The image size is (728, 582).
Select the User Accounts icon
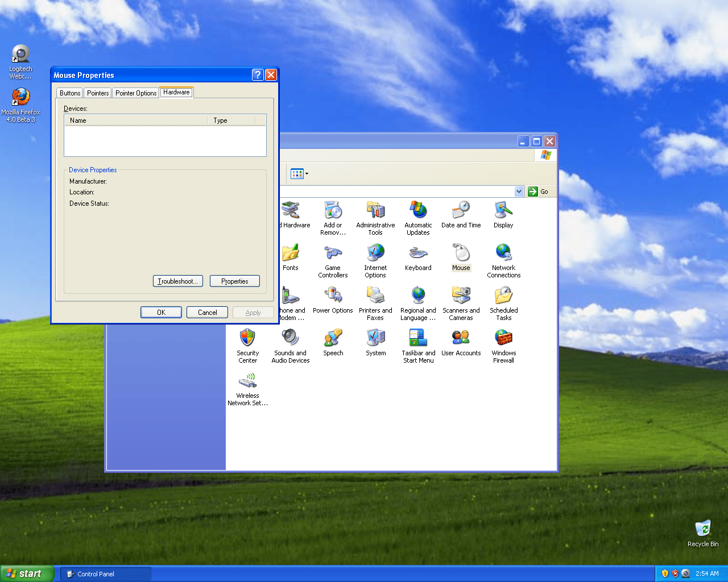pyautogui.click(x=461, y=342)
